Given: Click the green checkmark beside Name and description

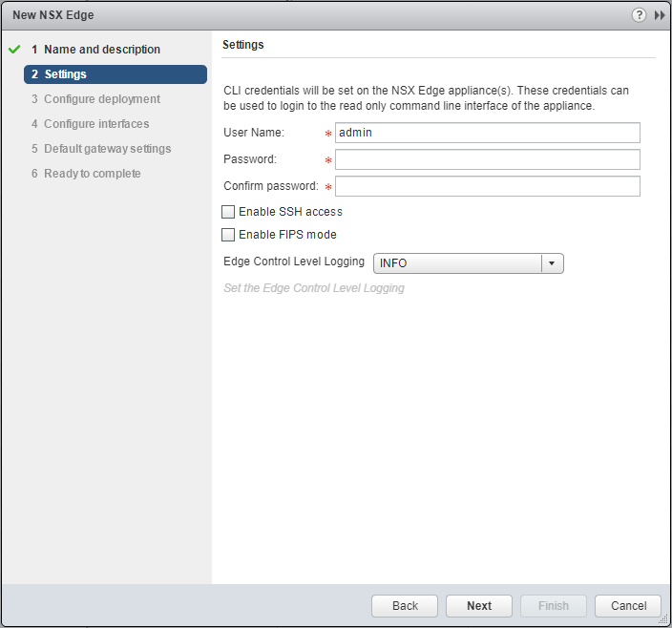Looking at the screenshot, I should point(14,50).
